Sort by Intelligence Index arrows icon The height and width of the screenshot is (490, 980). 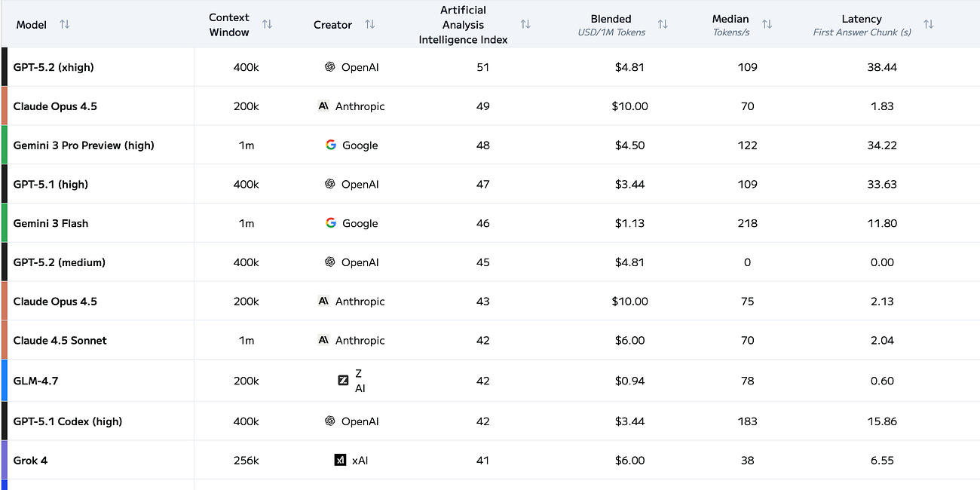pyautogui.click(x=525, y=25)
